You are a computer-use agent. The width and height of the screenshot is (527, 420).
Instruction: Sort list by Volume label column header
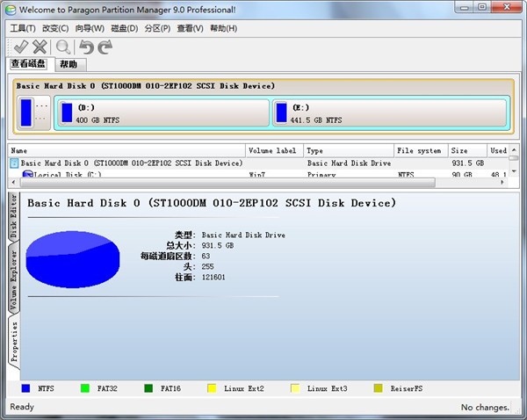click(x=274, y=150)
